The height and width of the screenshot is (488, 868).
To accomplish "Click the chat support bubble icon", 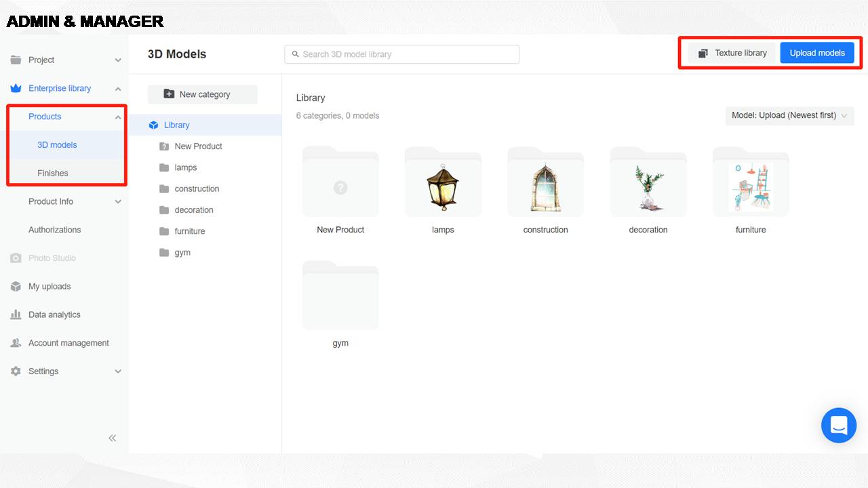I will click(839, 425).
